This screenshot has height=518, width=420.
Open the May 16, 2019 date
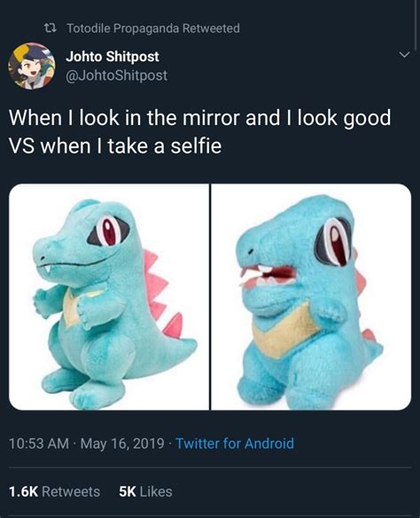122,443
